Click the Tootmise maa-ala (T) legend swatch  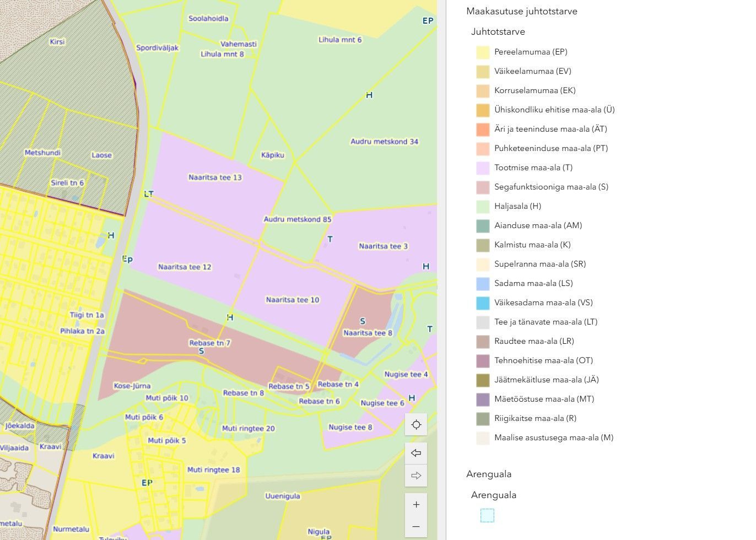[483, 168]
